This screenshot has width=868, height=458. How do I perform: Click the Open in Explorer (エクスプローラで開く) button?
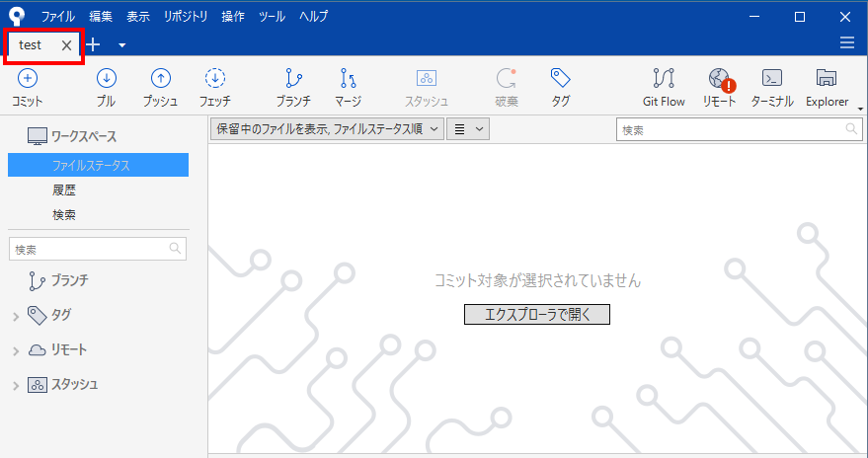point(537,314)
